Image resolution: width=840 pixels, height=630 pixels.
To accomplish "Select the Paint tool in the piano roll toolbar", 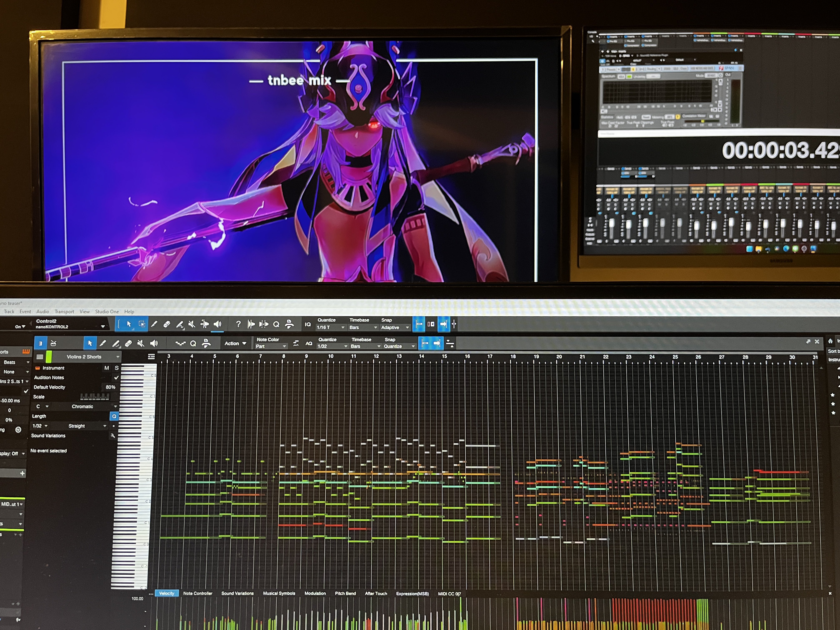I will (x=117, y=344).
